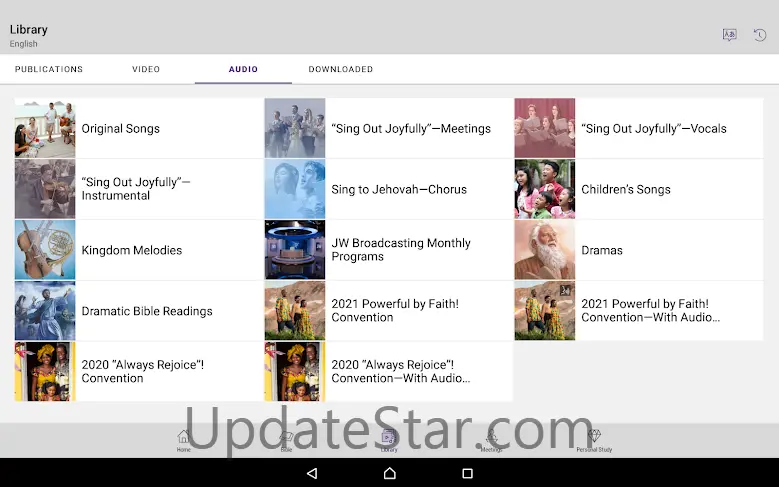
Task: Select "Original Songs" title text
Action: coord(121,129)
